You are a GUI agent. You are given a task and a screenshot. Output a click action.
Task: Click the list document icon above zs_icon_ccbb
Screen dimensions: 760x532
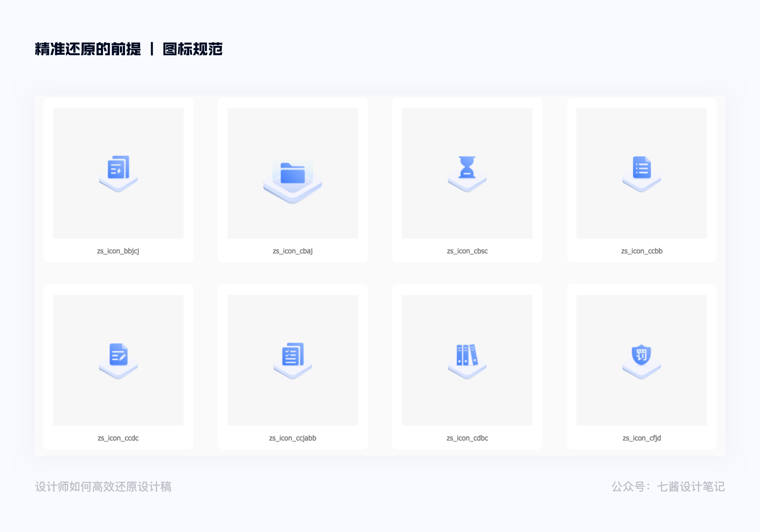[x=642, y=167]
